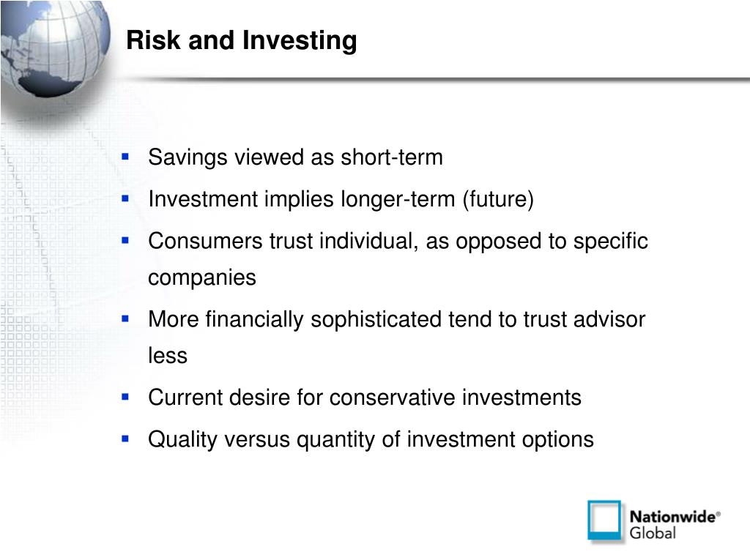
Task: Click the bullet before 'Investment implies longer-term'
Action: coord(125,198)
